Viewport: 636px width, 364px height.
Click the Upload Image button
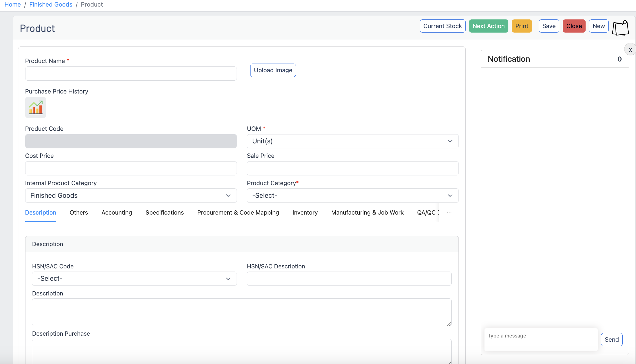point(273,70)
